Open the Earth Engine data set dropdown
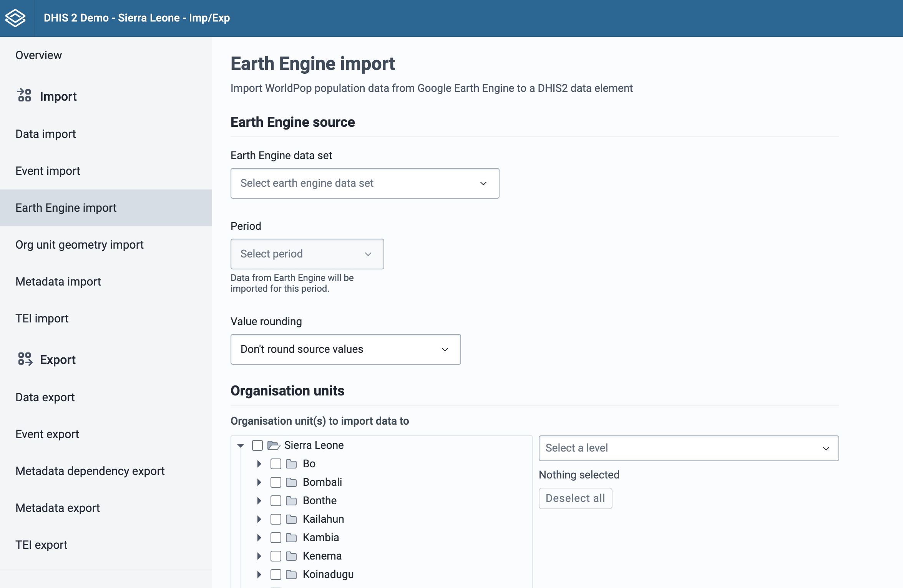The width and height of the screenshot is (903, 588). click(x=365, y=183)
